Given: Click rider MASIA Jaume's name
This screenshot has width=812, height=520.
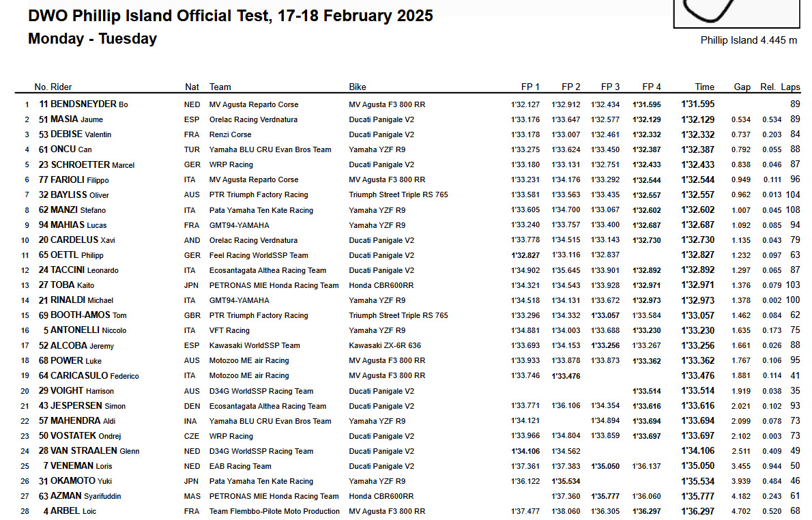Looking at the screenshot, I should pos(76,119).
